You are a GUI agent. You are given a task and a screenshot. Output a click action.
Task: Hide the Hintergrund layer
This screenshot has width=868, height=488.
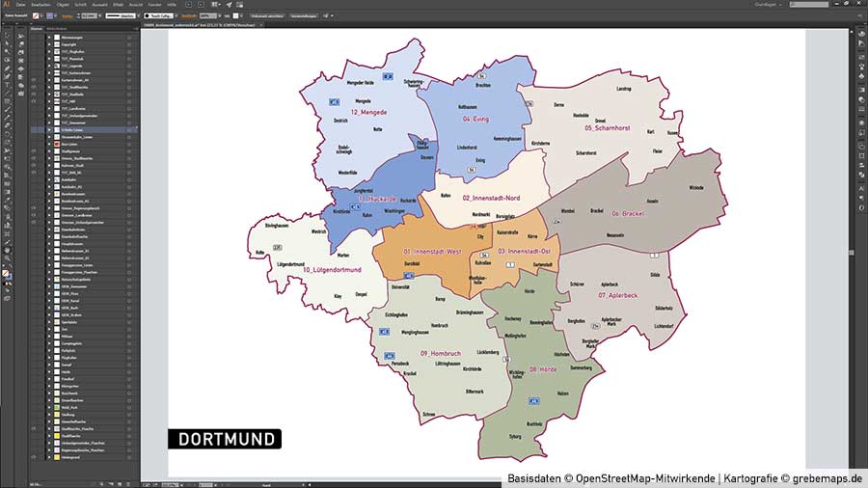34,456
